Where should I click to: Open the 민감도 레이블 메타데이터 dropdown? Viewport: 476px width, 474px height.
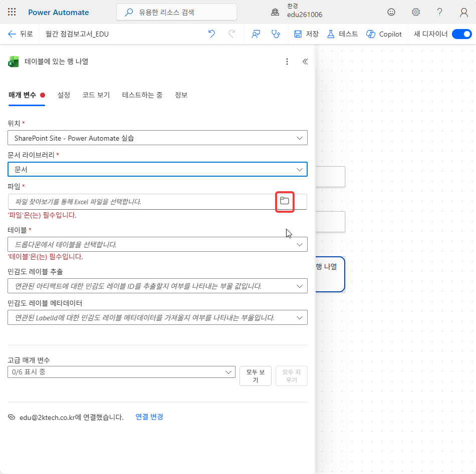click(x=157, y=317)
